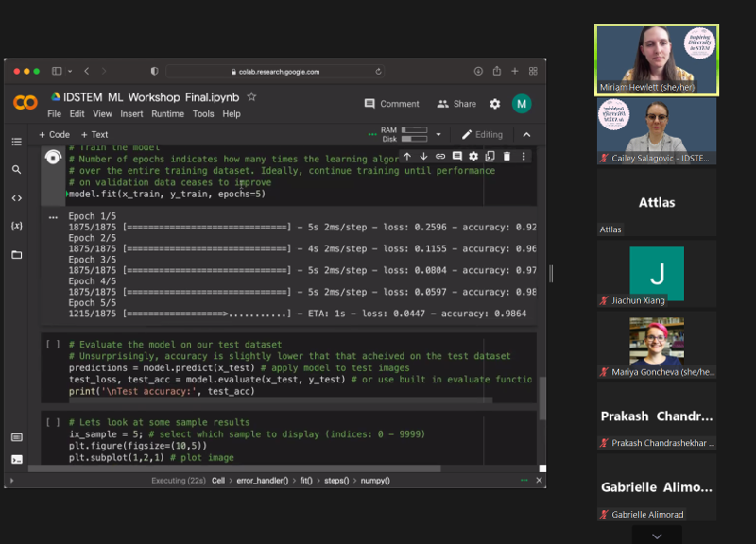Screen dimensions: 756x544
Task: Open the Tools menu
Action: (203, 114)
